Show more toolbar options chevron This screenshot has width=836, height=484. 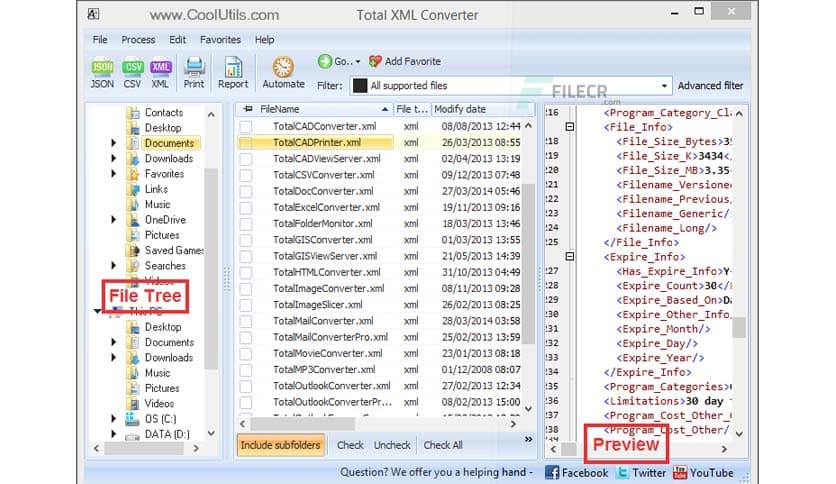(x=528, y=439)
